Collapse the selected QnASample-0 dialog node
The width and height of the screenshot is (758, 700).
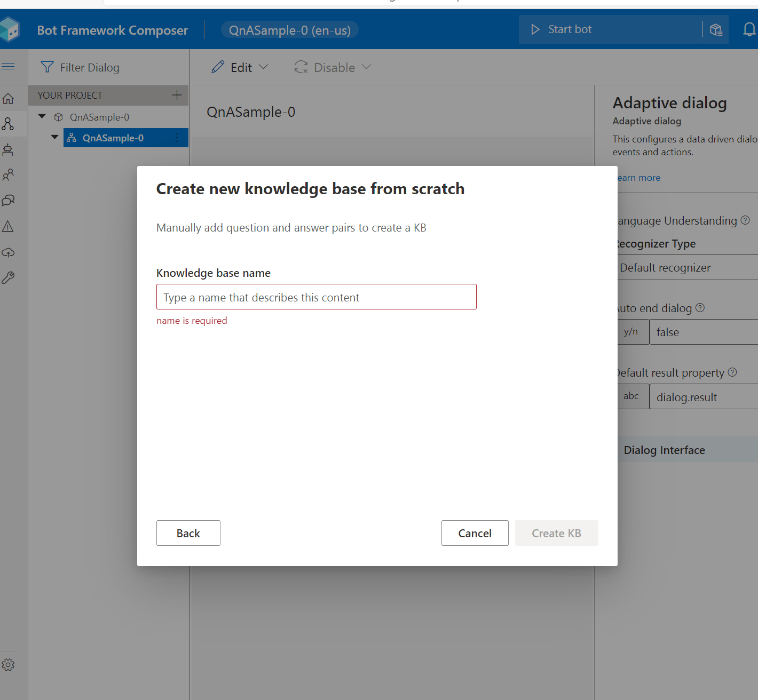pos(55,137)
